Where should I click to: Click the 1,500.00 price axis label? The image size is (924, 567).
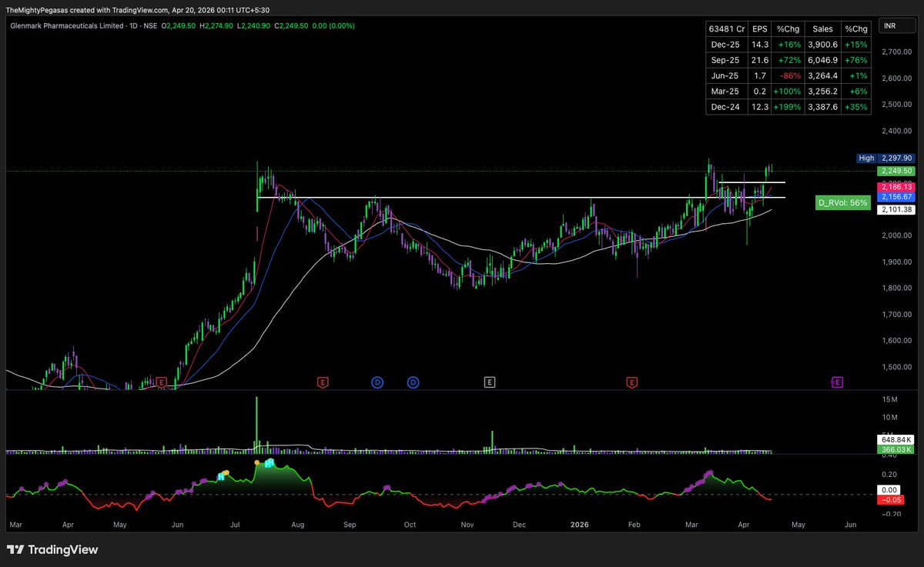[x=896, y=366]
